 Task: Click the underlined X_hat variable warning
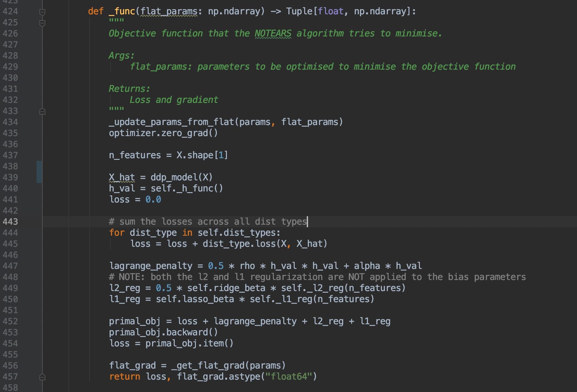pyautogui.click(x=122, y=177)
